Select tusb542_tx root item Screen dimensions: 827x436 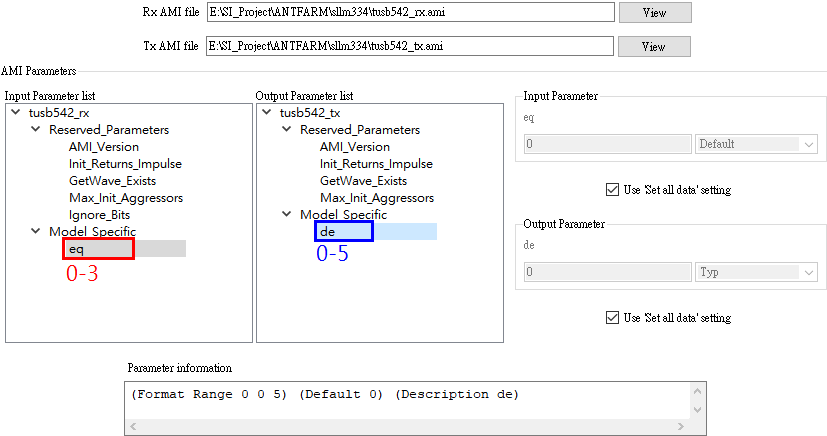(x=310, y=113)
